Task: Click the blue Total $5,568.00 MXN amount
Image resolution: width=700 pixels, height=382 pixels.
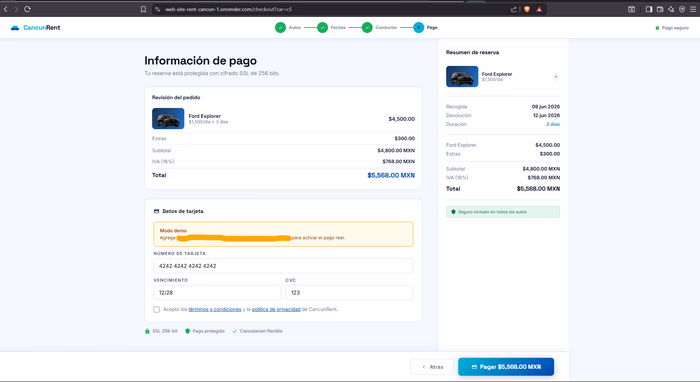Action: coord(391,175)
